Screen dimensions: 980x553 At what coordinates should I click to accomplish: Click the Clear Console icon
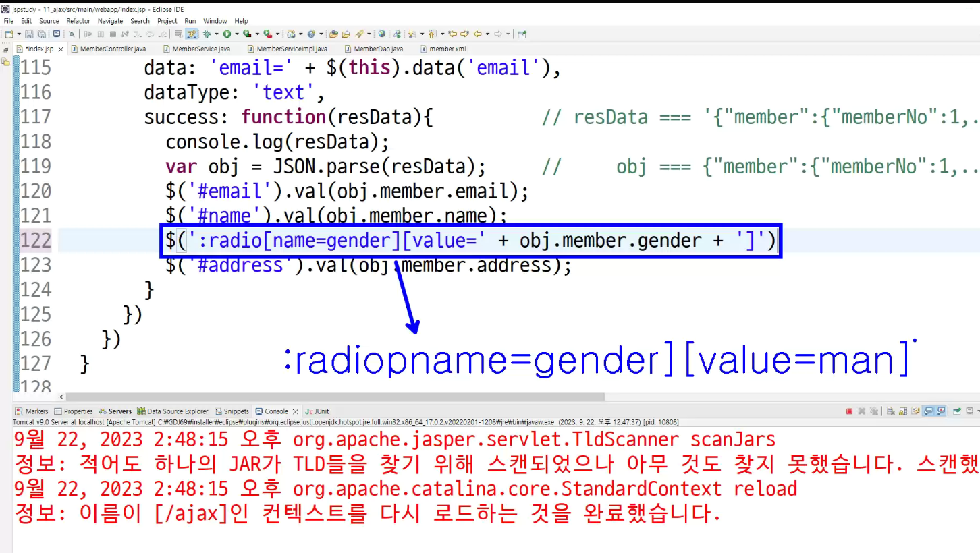tap(891, 411)
